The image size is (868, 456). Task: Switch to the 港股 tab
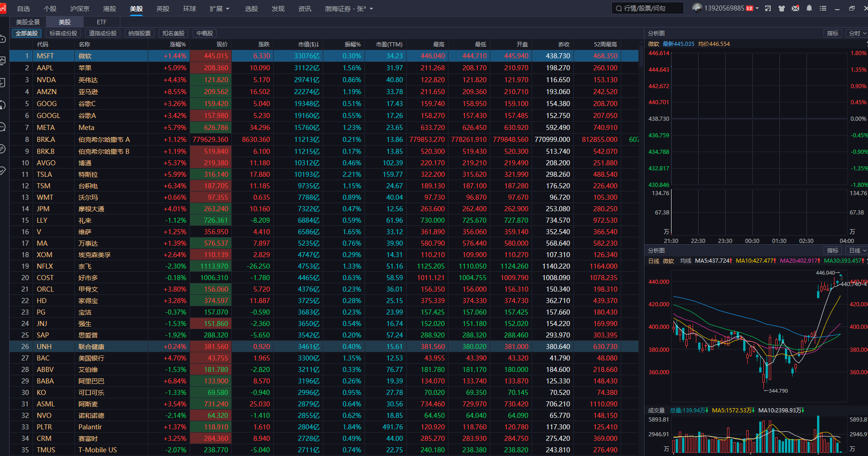pos(110,9)
